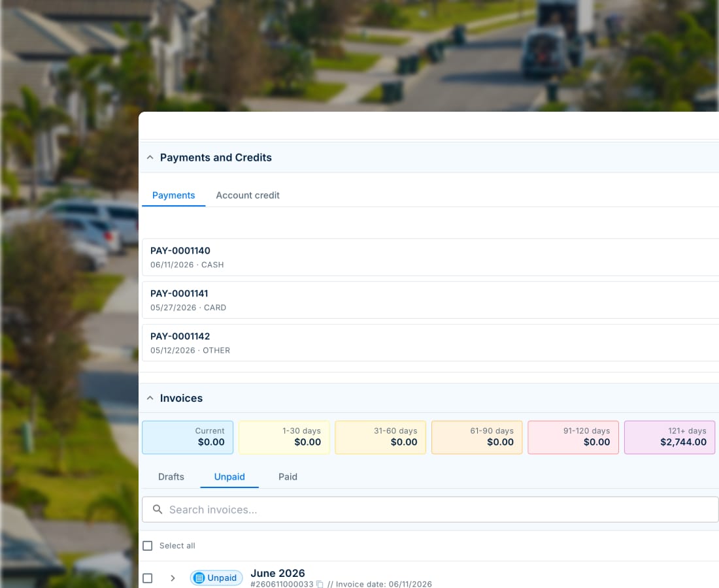The width and height of the screenshot is (719, 588).
Task: Copy invoice number #260611000033 icon
Action: [x=320, y=584]
